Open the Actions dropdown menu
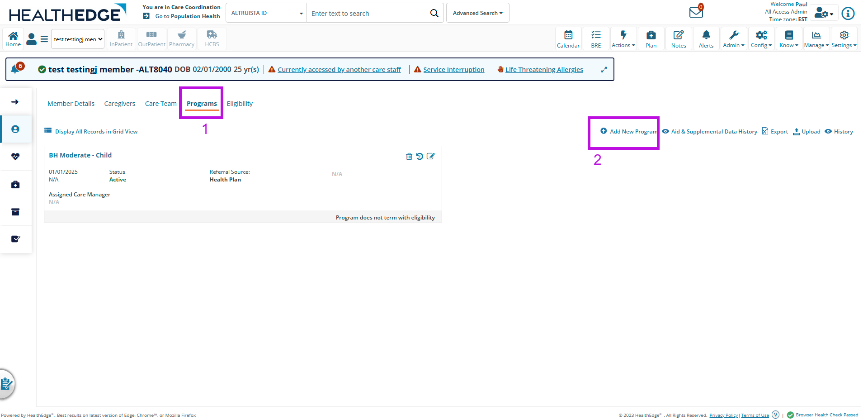 (x=623, y=39)
